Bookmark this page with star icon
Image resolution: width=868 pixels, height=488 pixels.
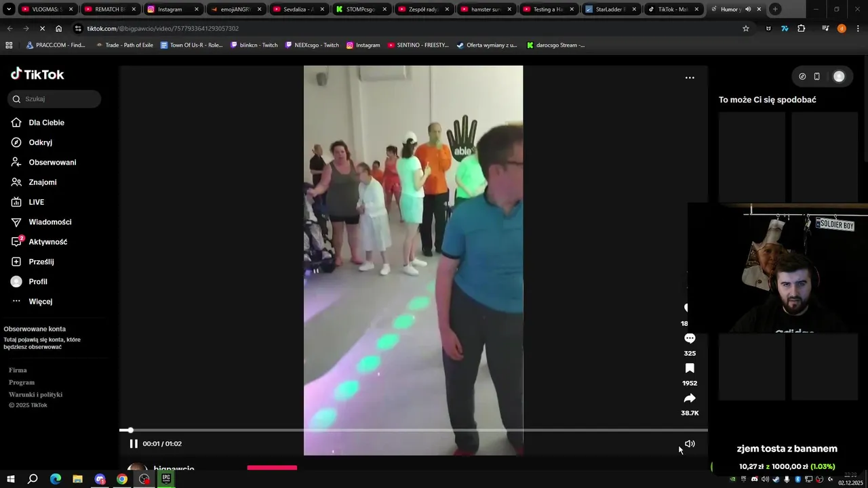tap(746, 28)
